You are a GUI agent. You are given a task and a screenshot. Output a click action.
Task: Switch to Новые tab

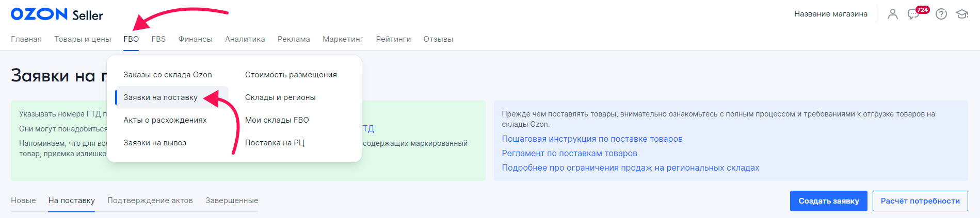[23, 200]
